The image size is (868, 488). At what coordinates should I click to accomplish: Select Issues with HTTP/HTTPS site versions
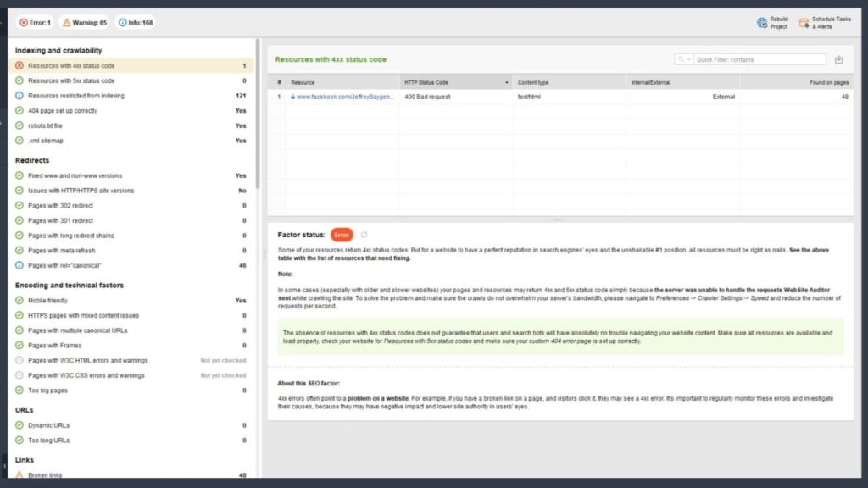131,191
